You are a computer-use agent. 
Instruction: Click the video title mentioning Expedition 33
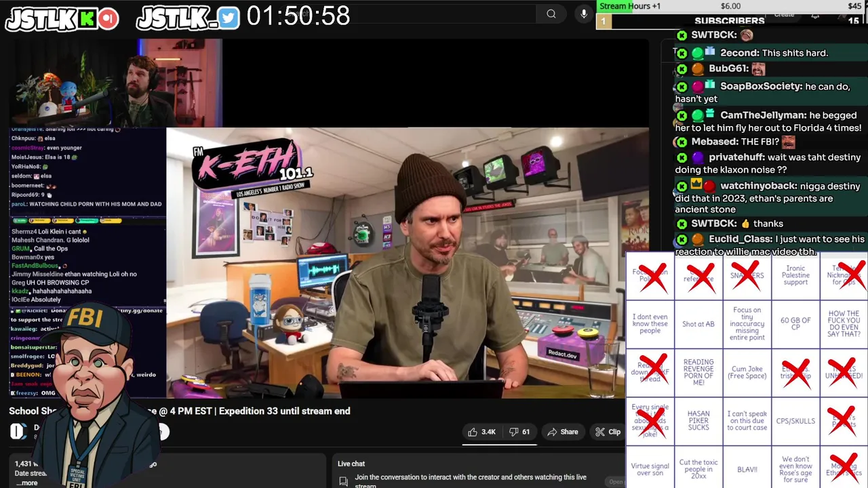(180, 411)
